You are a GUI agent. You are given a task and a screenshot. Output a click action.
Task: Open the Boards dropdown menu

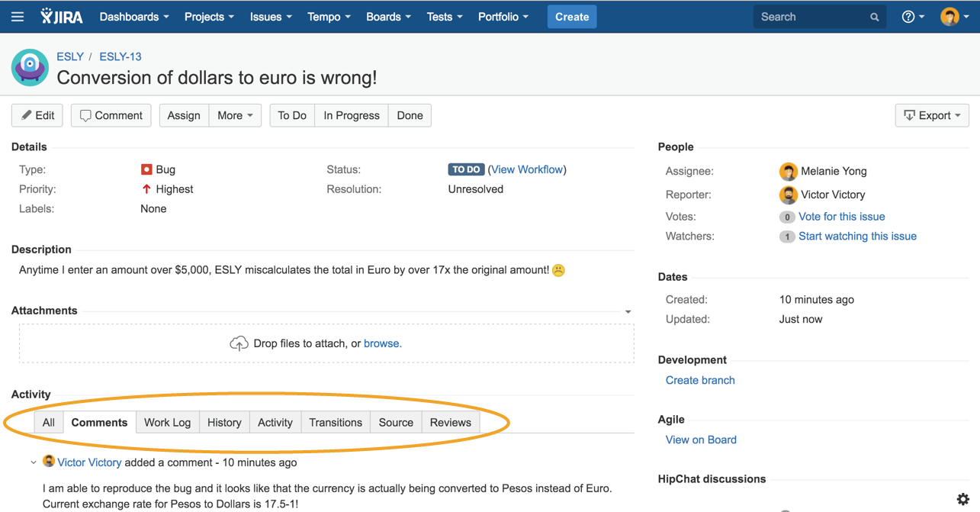point(388,17)
